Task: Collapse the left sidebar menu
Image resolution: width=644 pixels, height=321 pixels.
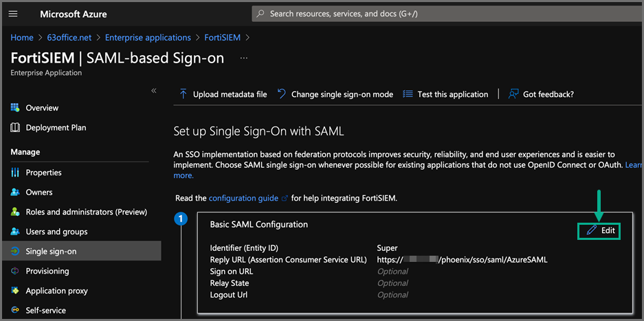Action: (x=154, y=91)
